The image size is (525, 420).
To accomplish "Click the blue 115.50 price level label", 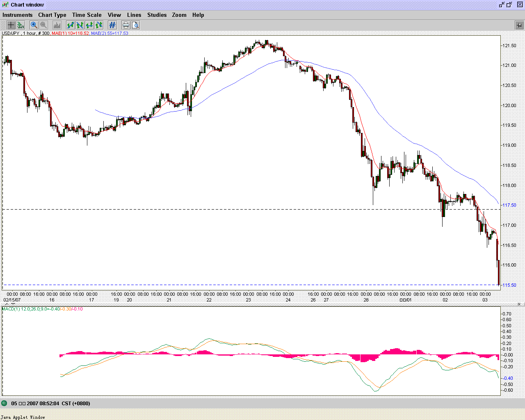I will pyautogui.click(x=509, y=285).
